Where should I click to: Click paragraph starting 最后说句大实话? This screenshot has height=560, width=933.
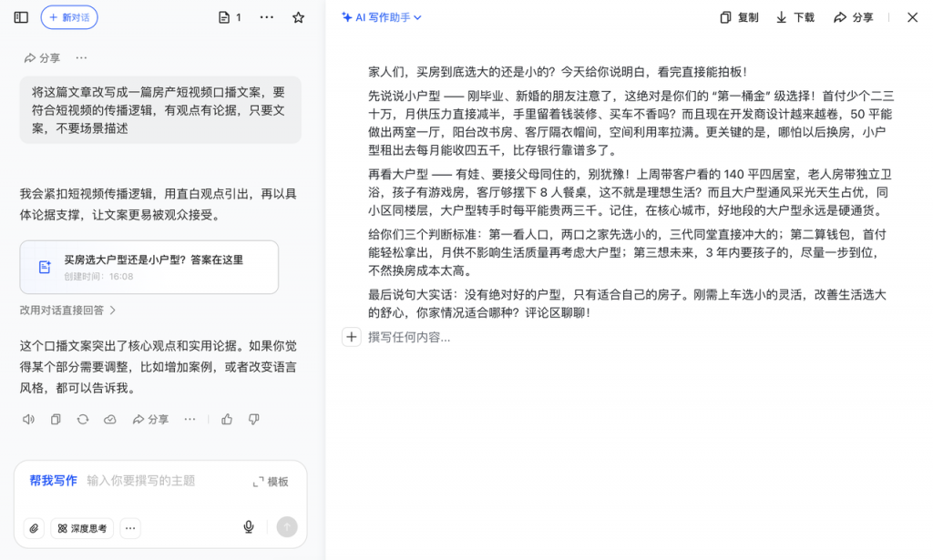[627, 304]
